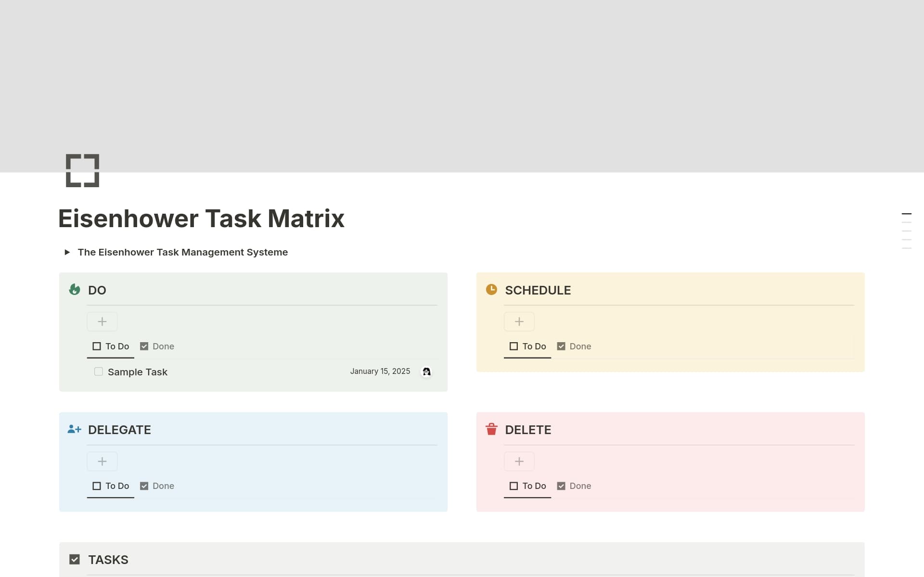Image resolution: width=924 pixels, height=577 pixels.
Task: Click the fire icon beside DO heading
Action: [75, 290]
